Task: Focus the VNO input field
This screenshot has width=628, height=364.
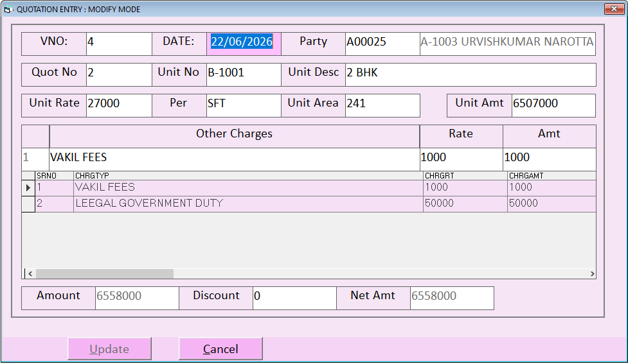Action: coord(119,44)
